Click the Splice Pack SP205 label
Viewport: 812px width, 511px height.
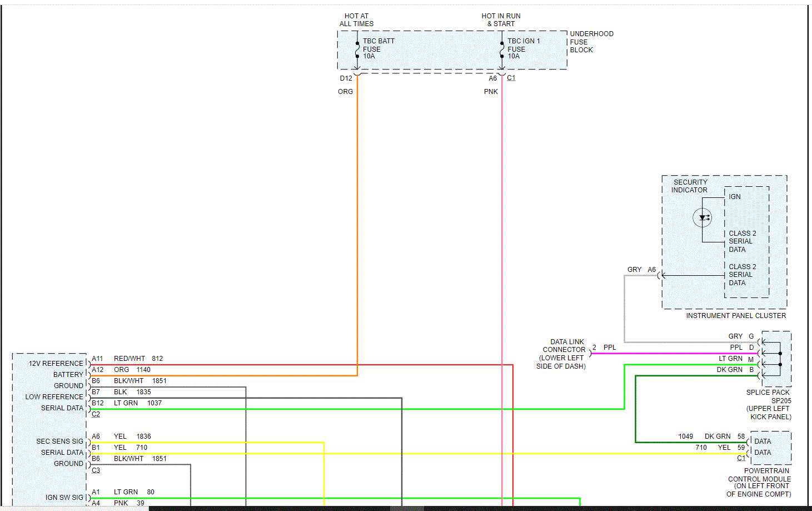click(x=769, y=405)
